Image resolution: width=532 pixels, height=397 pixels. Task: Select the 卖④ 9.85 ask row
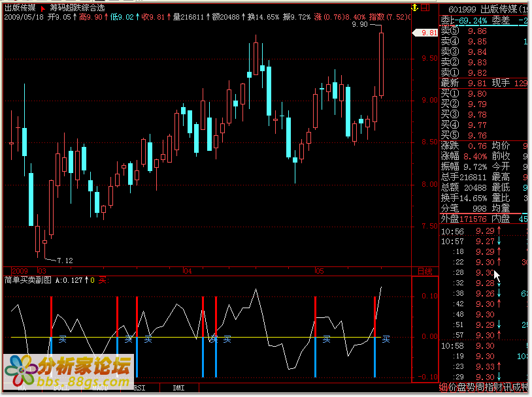pyautogui.click(x=484, y=42)
